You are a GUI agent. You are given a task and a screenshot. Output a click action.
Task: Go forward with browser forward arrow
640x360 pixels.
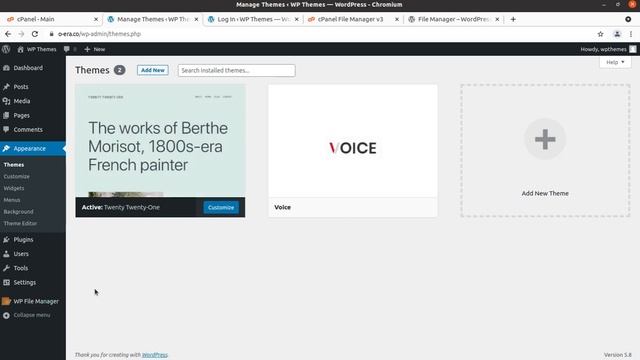[x=21, y=34]
